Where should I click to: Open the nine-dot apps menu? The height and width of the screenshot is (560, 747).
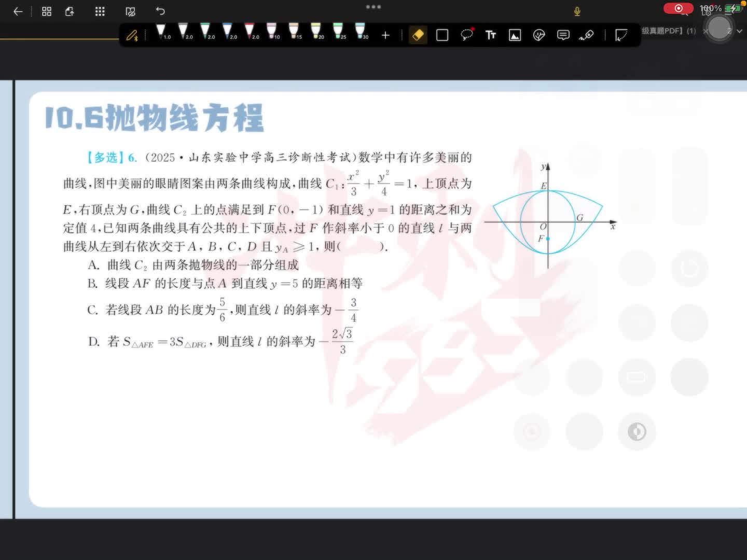[100, 11]
